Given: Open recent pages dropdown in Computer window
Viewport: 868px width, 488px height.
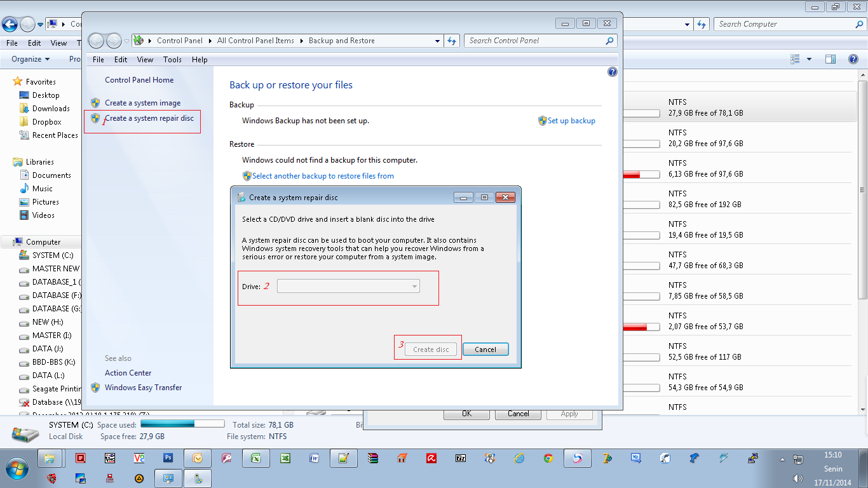Looking at the screenshot, I should click(x=41, y=24).
